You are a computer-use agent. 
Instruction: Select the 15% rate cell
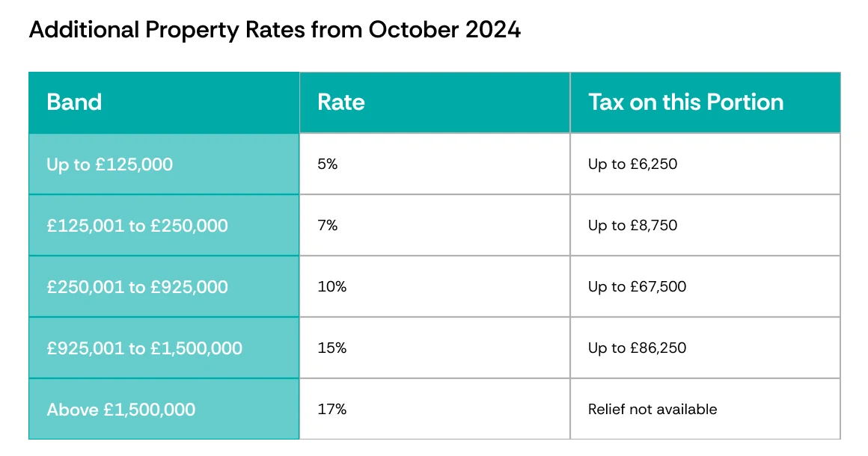(x=435, y=348)
